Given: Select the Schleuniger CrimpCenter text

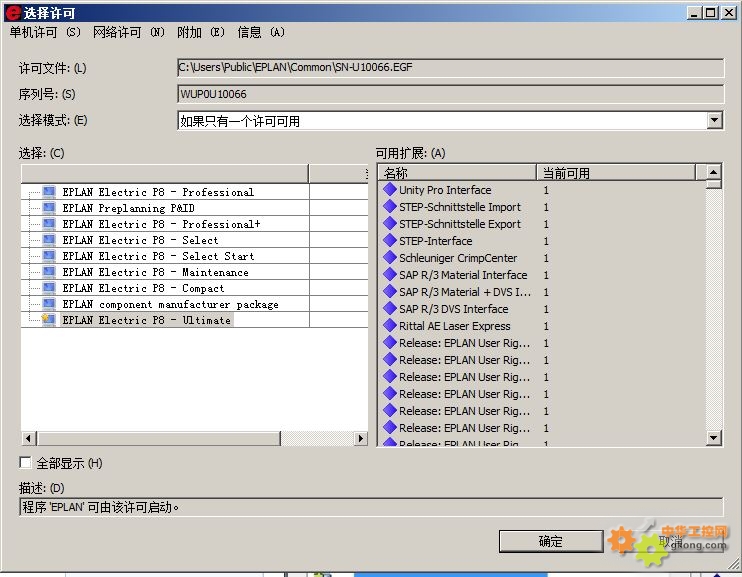Looking at the screenshot, I should 458,258.
